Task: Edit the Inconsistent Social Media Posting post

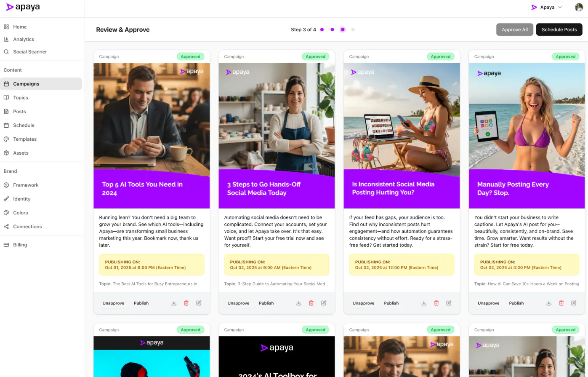Action: [x=449, y=303]
